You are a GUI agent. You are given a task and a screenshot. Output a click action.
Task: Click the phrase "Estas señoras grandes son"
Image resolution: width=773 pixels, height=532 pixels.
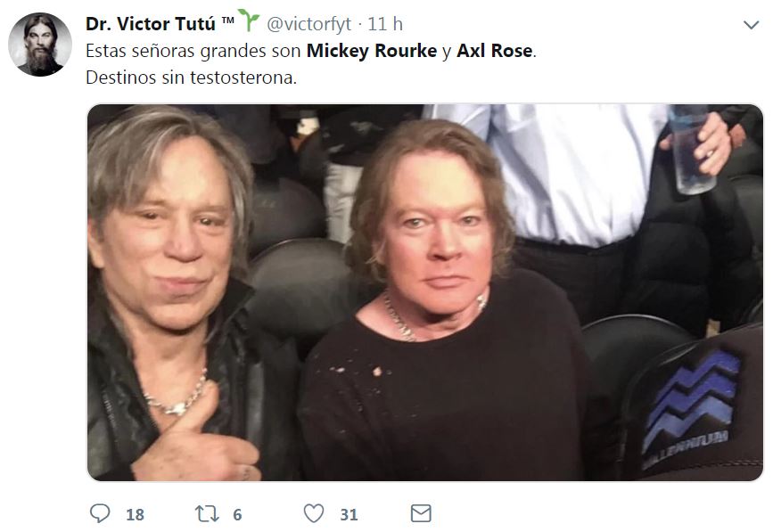pyautogui.click(x=193, y=51)
